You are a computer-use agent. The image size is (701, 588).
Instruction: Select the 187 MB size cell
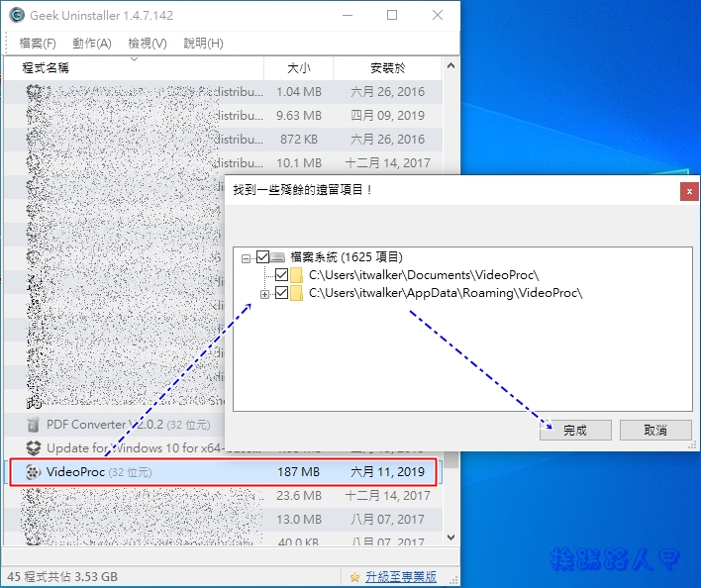[299, 472]
